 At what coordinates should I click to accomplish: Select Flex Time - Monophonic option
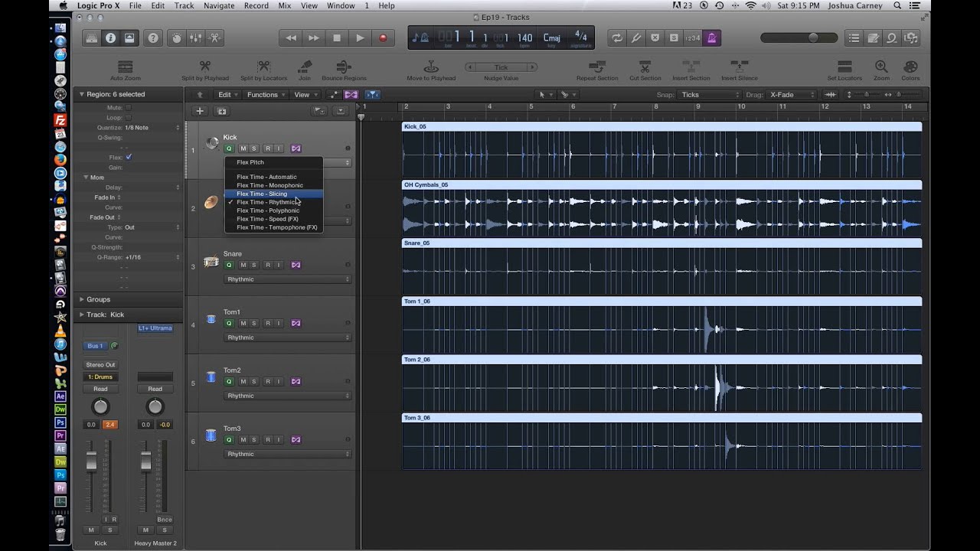273,185
